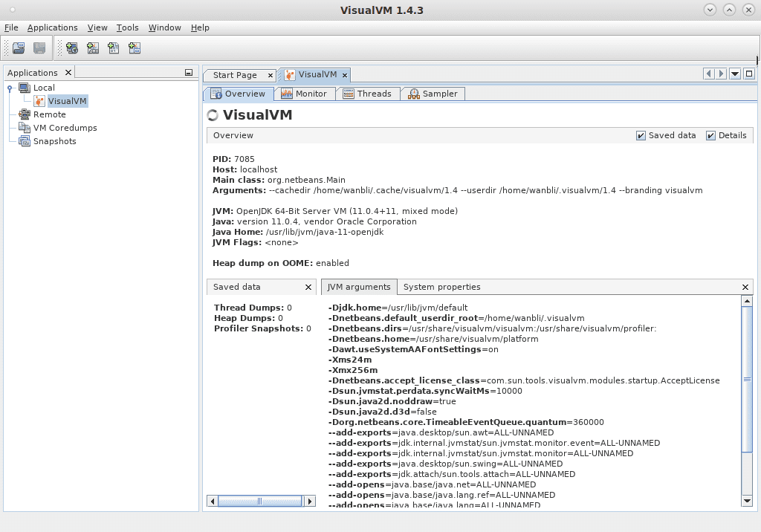This screenshot has height=532, width=761.
Task: Click the Overview tab icon
Action: click(x=216, y=94)
